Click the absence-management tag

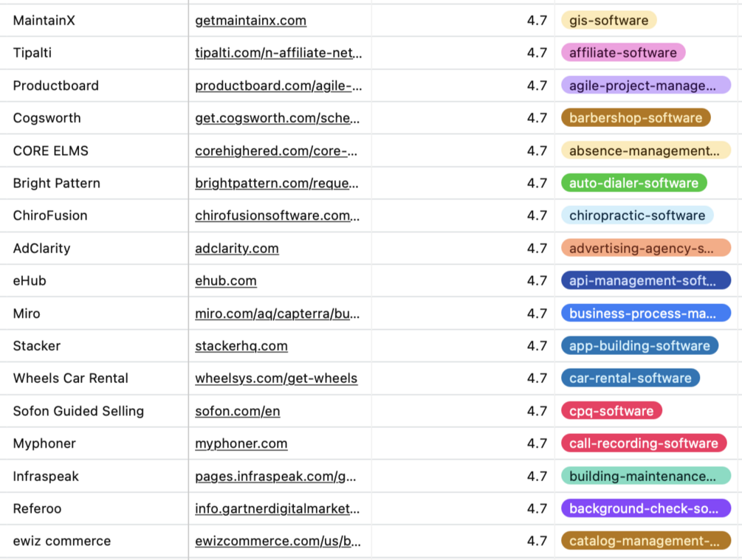(646, 151)
